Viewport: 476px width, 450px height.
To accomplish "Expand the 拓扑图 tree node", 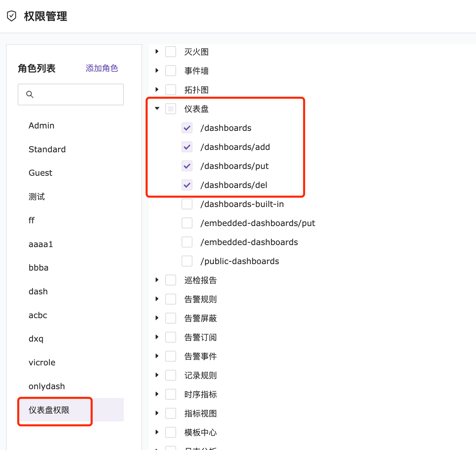I will [x=157, y=90].
